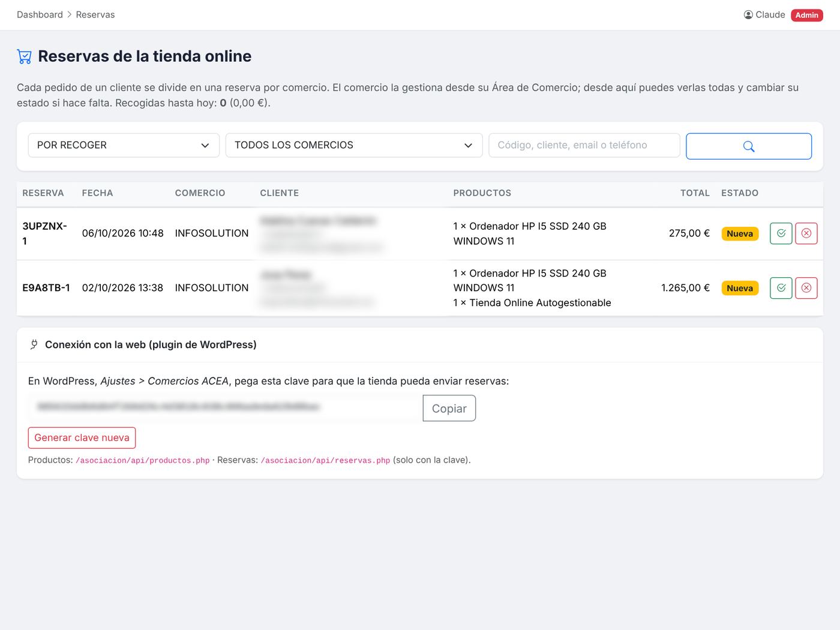
Task: Go to Dashboard in the breadcrumb
Action: click(40, 15)
